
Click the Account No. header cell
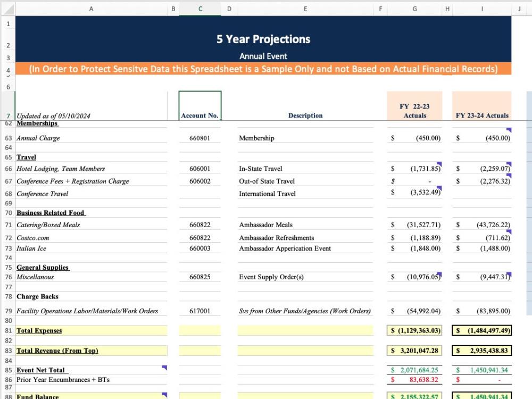[x=200, y=105]
